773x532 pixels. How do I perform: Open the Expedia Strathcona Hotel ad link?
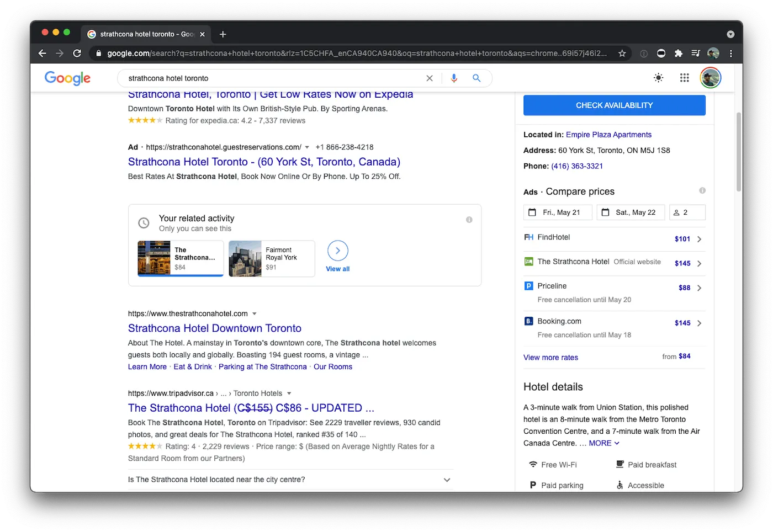pyautogui.click(x=271, y=95)
